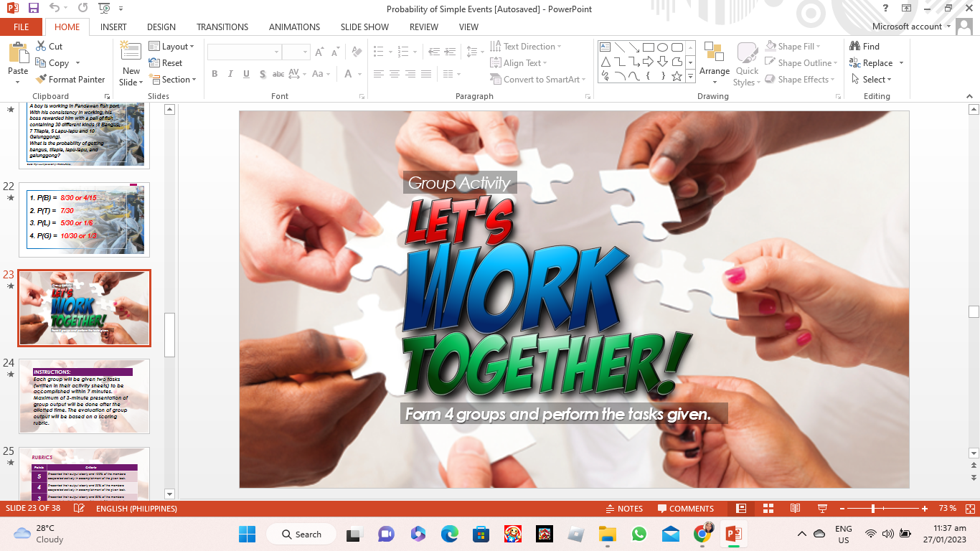Open Microsoft Edge from the taskbar

pyautogui.click(x=449, y=534)
